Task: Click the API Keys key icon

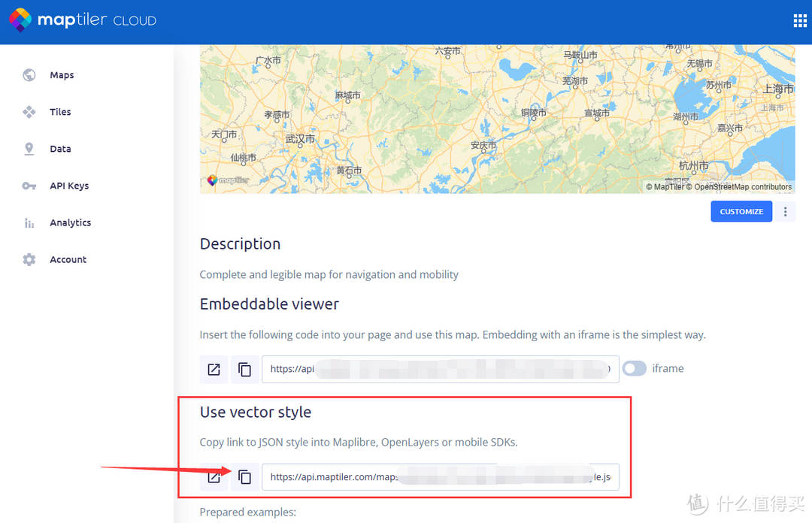Action: point(29,186)
